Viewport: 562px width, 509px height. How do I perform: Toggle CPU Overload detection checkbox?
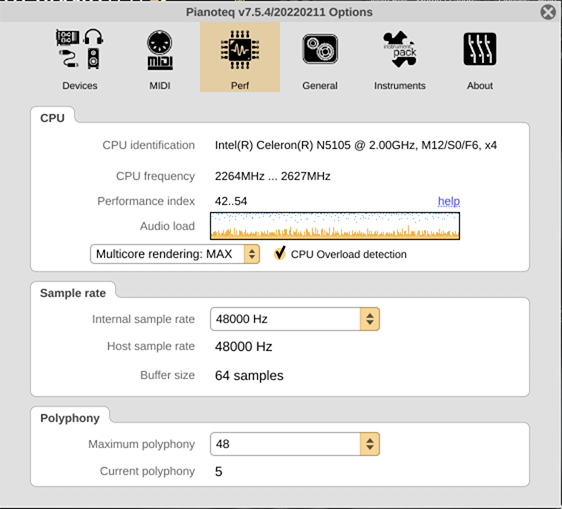[280, 253]
